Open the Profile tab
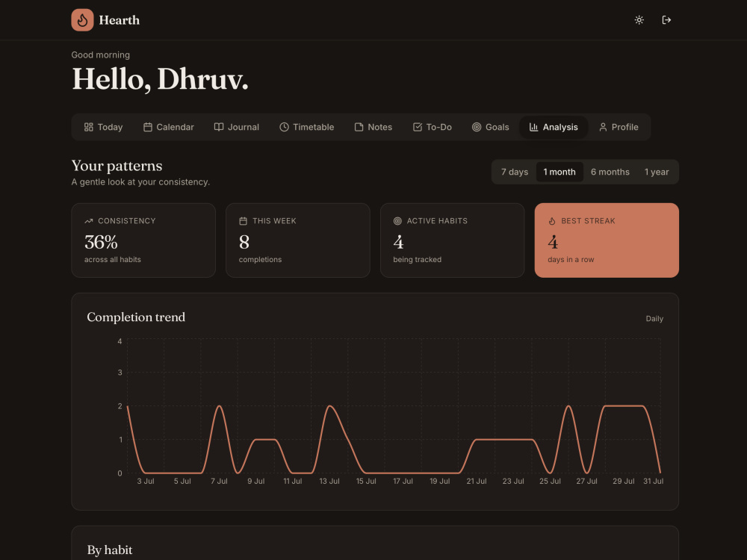Image resolution: width=747 pixels, height=560 pixels. (619, 127)
